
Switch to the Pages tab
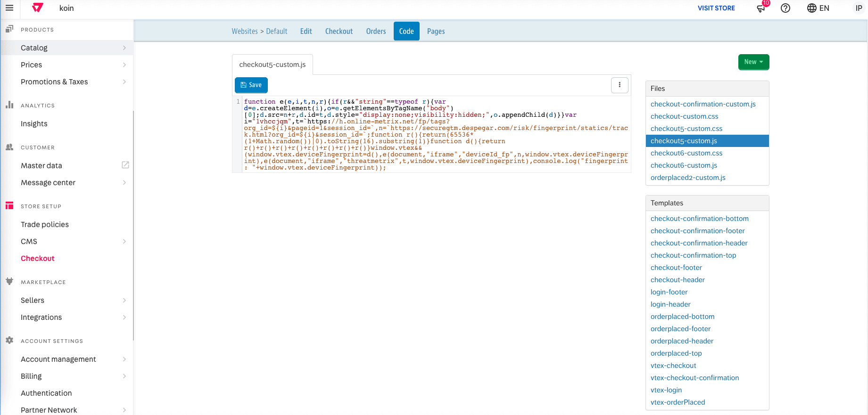point(436,31)
